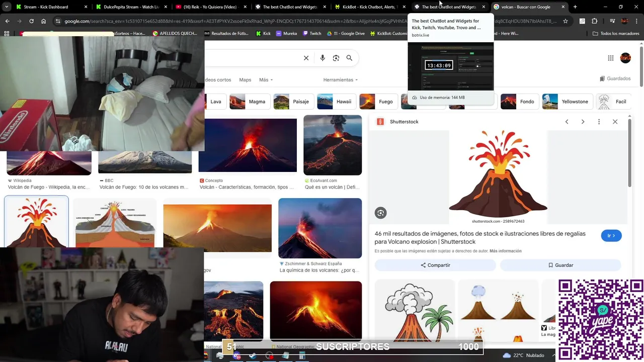The image size is (644, 362).
Task: Go back in browser history
Action: pos(7,21)
